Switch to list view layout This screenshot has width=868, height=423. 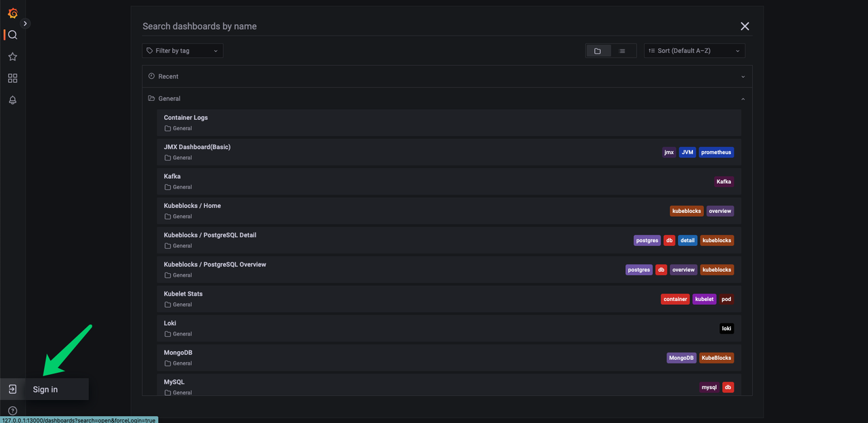point(623,51)
